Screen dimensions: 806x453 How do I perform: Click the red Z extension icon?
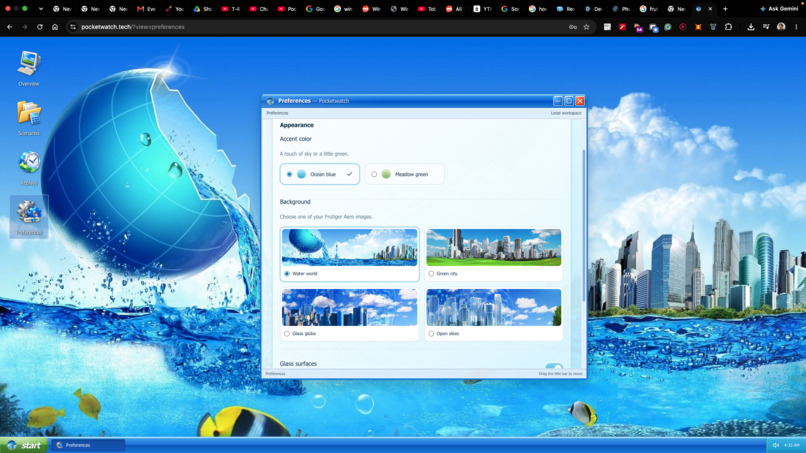(622, 27)
